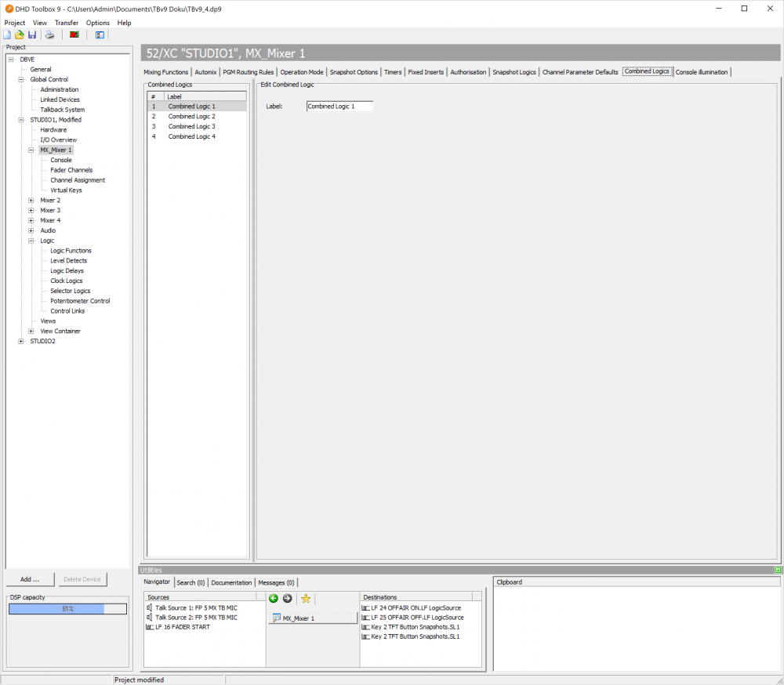Click the forward arrow in Navigator
784x685 pixels.
coord(285,598)
